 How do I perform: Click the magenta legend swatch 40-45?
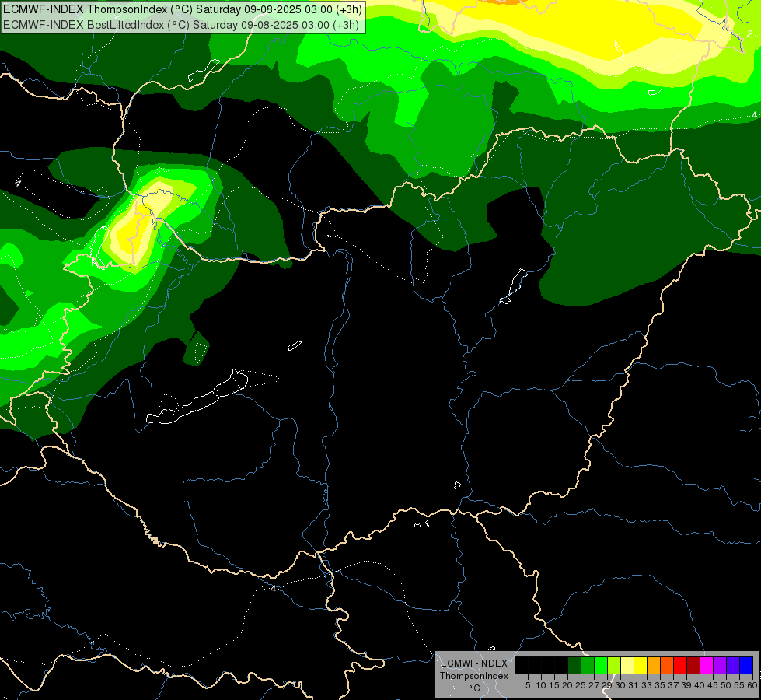click(706, 665)
